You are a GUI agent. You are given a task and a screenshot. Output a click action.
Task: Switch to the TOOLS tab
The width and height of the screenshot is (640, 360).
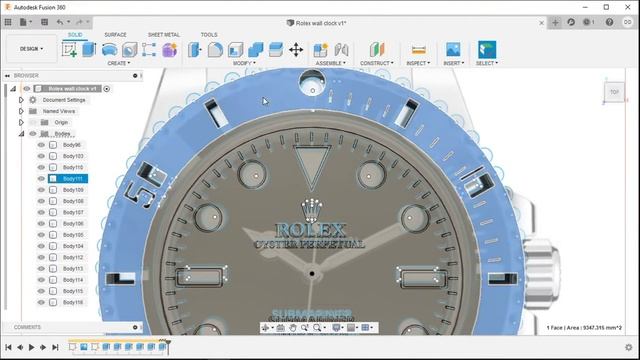click(209, 35)
